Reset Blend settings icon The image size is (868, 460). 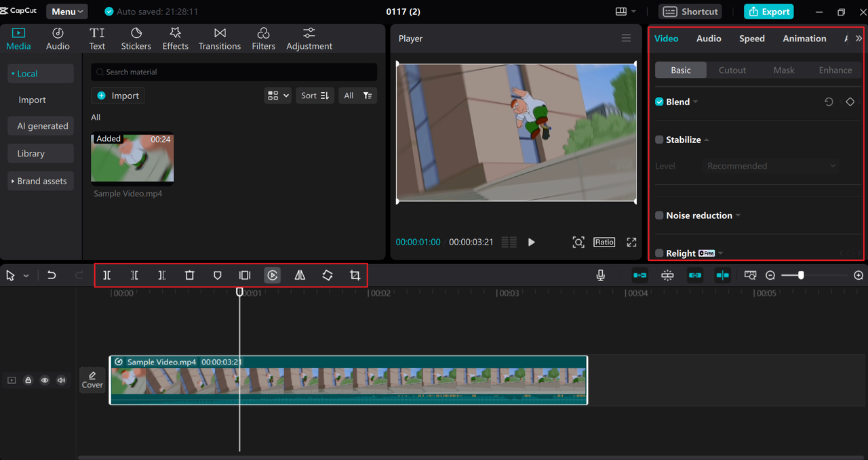[829, 102]
